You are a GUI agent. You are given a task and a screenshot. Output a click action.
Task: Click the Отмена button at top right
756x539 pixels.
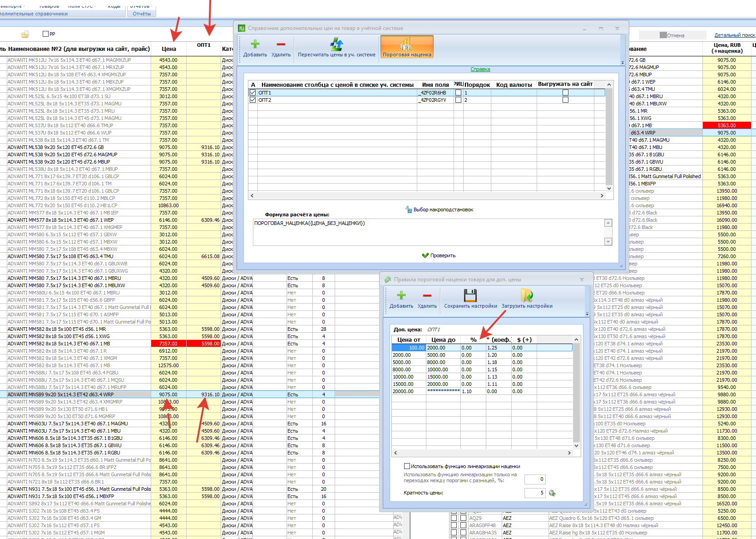(672, 35)
